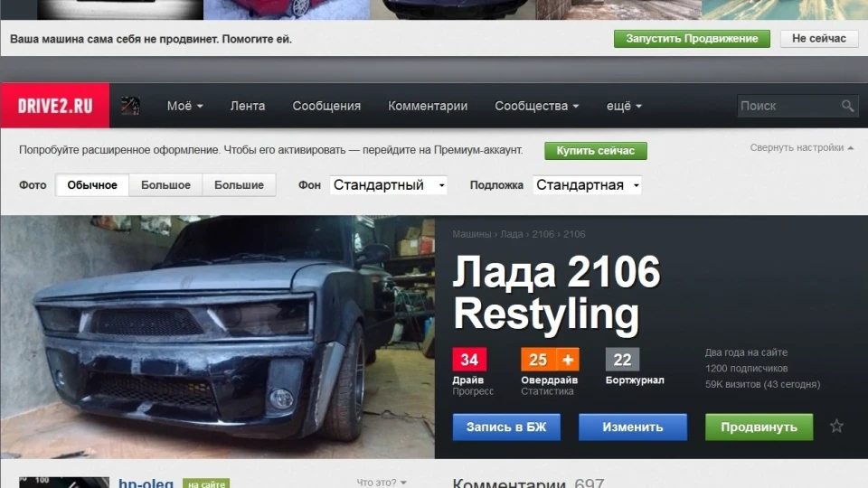Click the Машины breadcrumb link
Screen dimensions: 868x488
point(472,234)
